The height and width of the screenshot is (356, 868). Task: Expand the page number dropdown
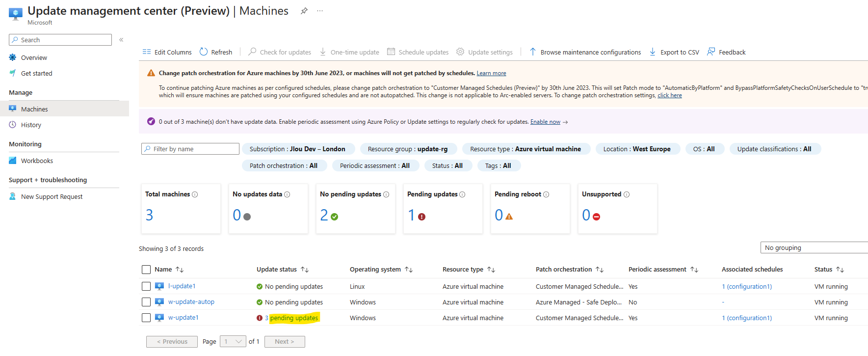(x=233, y=342)
